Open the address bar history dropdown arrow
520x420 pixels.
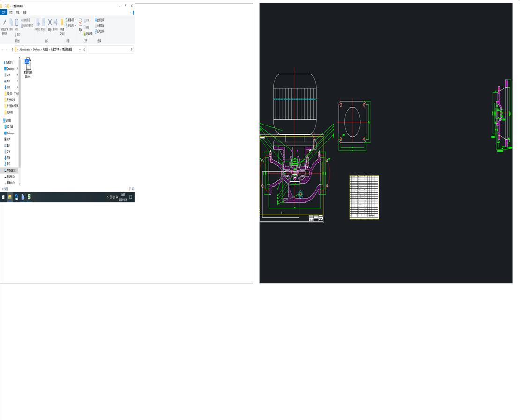pos(80,49)
